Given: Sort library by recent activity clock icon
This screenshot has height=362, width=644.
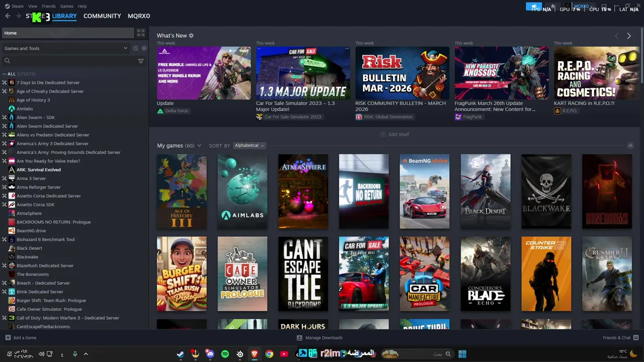Looking at the screenshot, I should pyautogui.click(x=135, y=48).
